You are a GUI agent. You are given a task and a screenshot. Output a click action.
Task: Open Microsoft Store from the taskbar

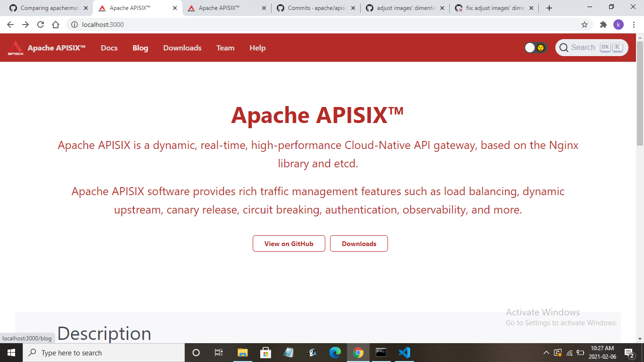(265, 353)
